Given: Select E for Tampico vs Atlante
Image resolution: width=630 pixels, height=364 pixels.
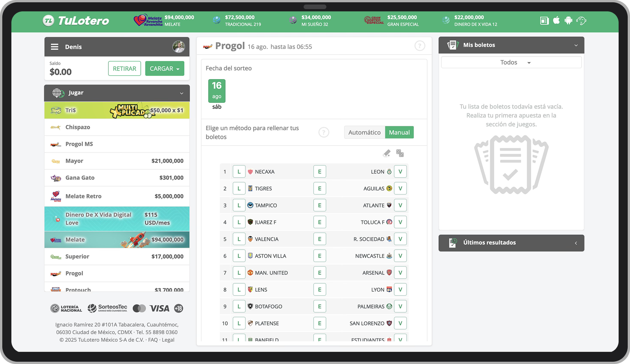Looking at the screenshot, I should tap(320, 206).
